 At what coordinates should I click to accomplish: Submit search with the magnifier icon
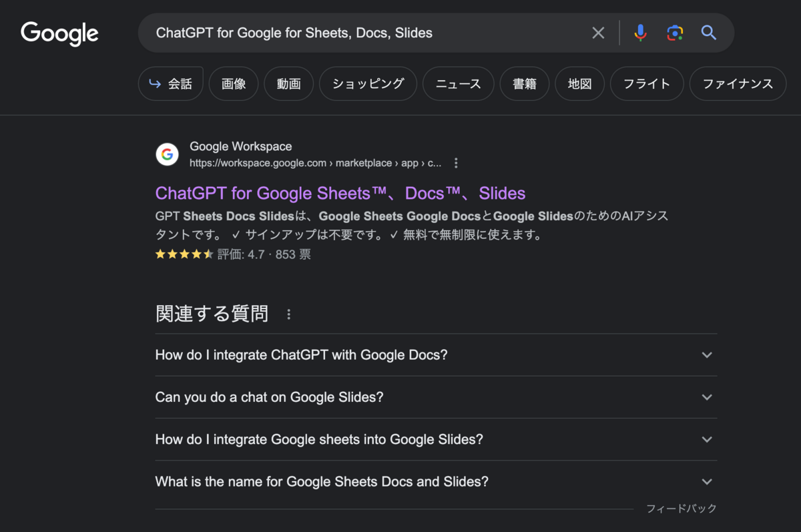(708, 33)
